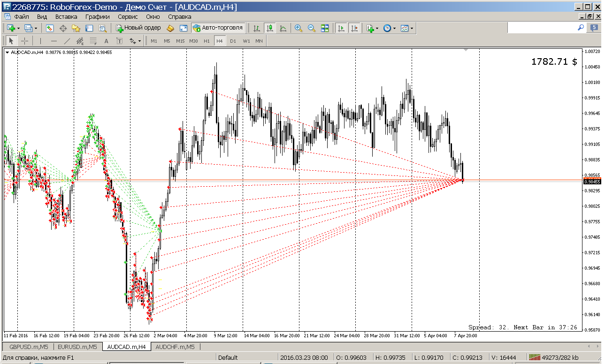Zoom in the chart
This screenshot has height=364, width=605.
coord(298,28)
